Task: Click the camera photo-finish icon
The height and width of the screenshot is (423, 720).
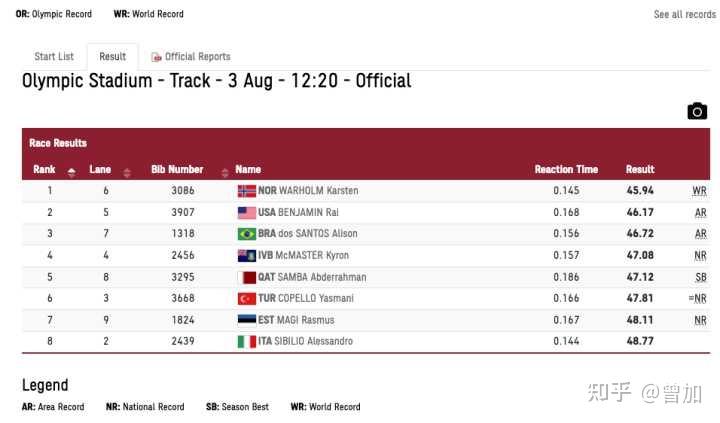Action: (697, 111)
